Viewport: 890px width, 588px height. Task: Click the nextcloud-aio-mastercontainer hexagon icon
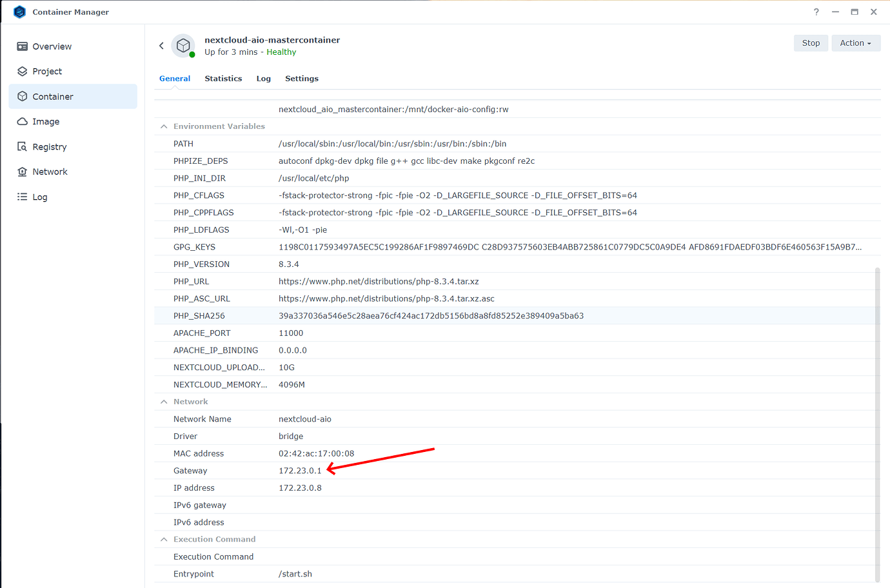[x=183, y=45]
